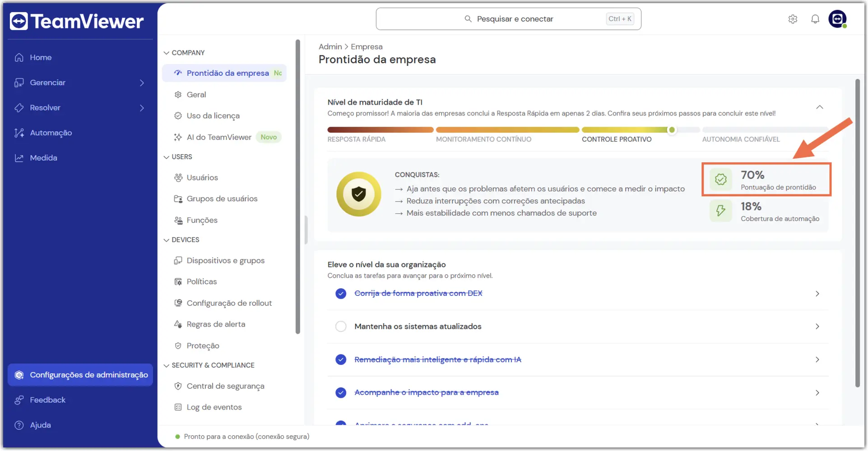The image size is (868, 451).
Task: Click the Resolver icon in sidebar
Action: coord(19,108)
